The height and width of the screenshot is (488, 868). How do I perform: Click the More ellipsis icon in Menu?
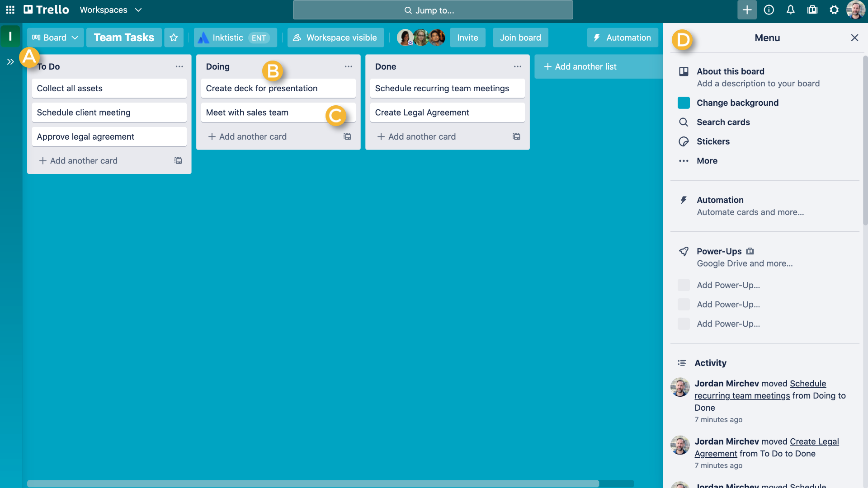pos(684,160)
